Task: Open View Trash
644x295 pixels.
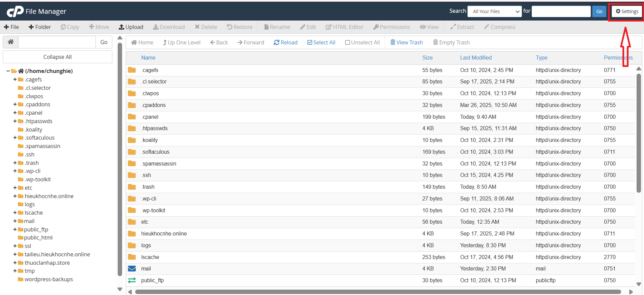Action: [x=406, y=42]
